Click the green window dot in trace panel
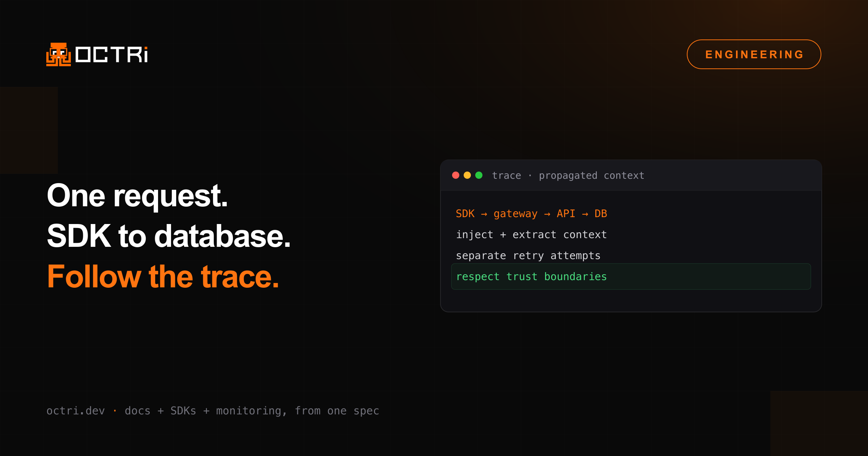Viewport: 868px width, 456px height. click(479, 175)
